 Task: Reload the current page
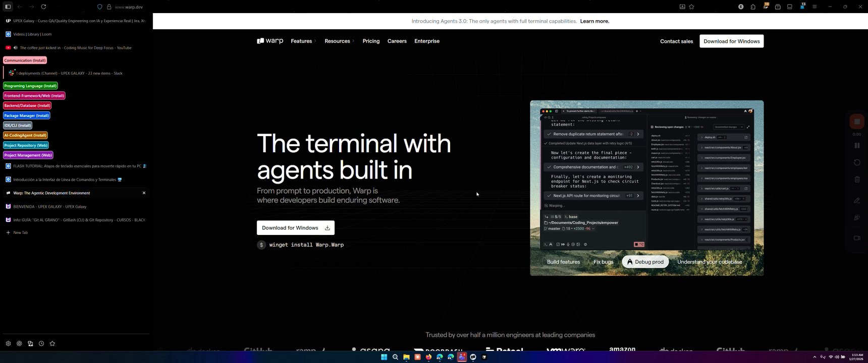click(x=43, y=7)
